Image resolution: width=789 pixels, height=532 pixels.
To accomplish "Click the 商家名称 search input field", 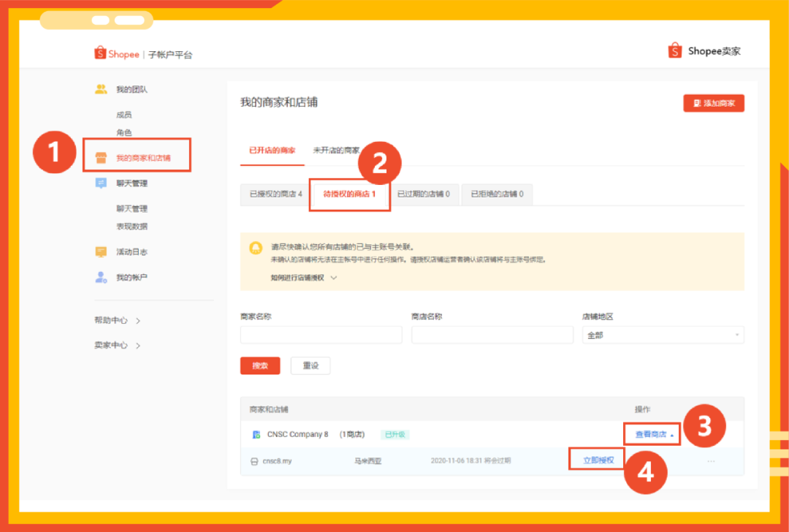I will 320,335.
